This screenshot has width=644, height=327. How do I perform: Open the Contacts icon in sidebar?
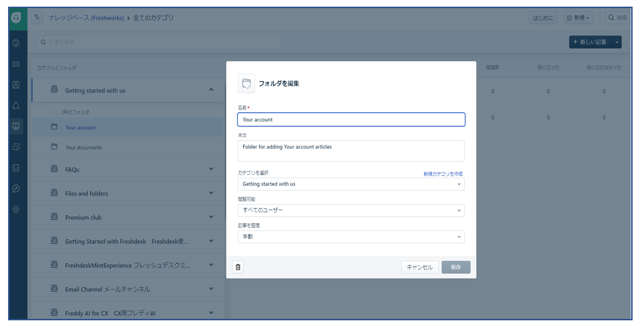(16, 85)
